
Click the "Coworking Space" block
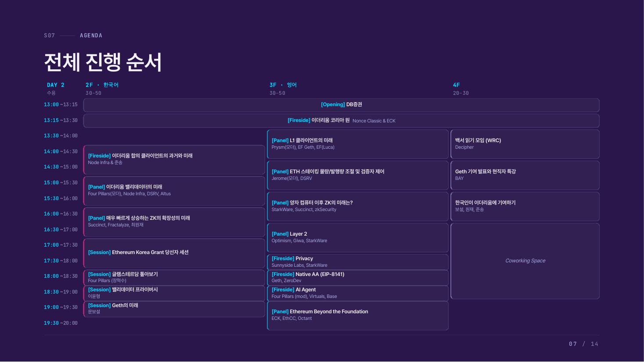click(x=525, y=261)
